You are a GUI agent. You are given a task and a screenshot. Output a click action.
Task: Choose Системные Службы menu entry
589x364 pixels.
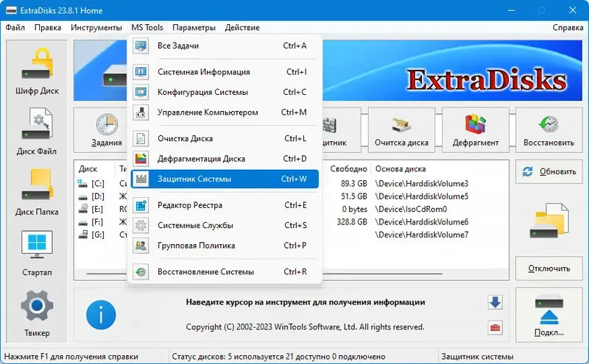click(x=225, y=226)
